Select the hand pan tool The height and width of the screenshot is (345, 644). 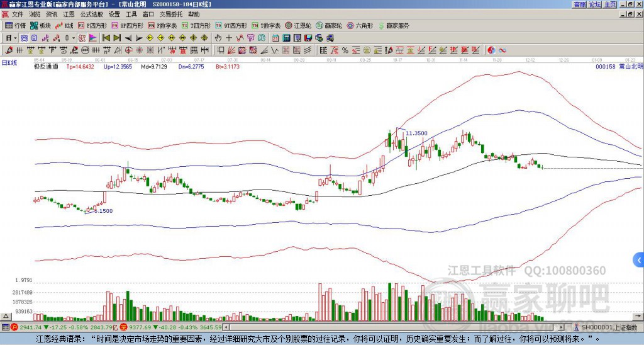coord(218,38)
